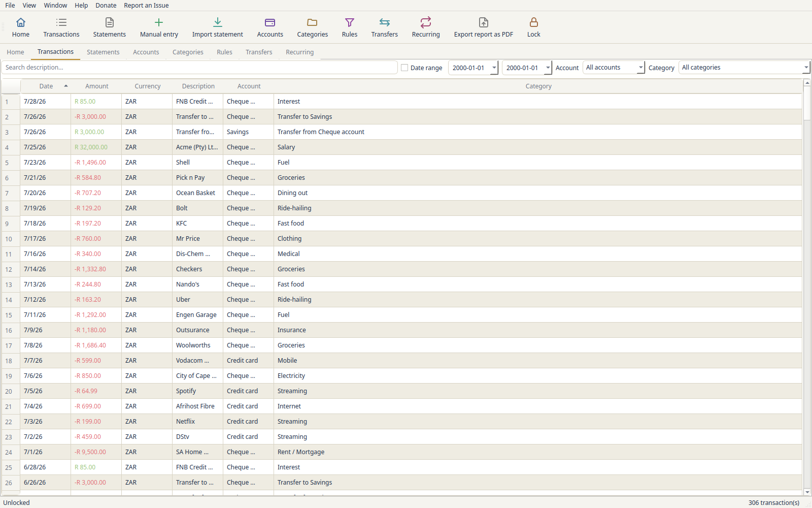
Task: Click the Medical category cell
Action: click(538, 254)
